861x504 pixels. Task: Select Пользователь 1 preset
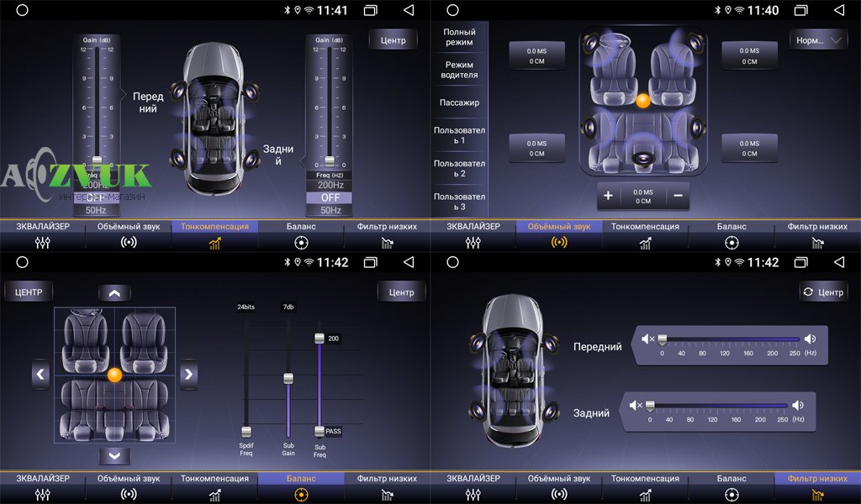click(x=459, y=135)
